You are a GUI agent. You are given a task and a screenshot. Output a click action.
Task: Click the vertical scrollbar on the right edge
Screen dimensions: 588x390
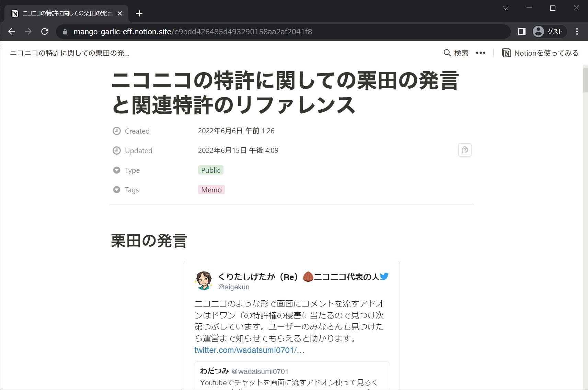pyautogui.click(x=585, y=80)
